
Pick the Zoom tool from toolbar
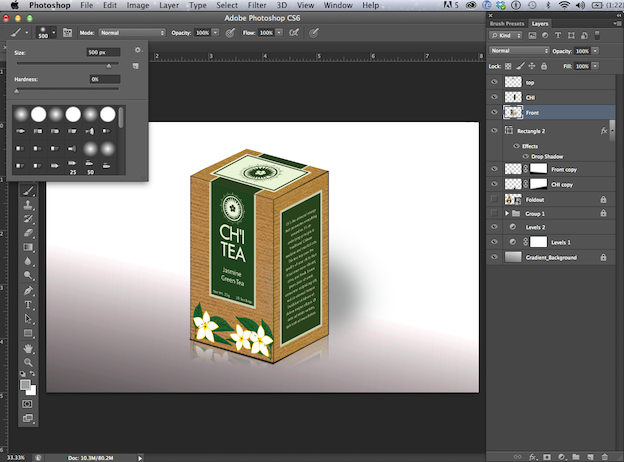[28, 361]
